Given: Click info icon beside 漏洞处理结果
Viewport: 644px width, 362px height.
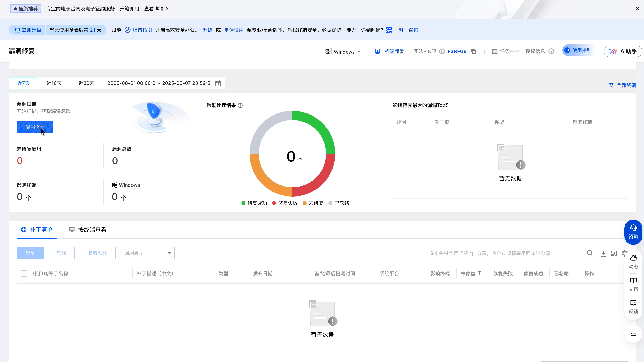Looking at the screenshot, I should coord(240,105).
